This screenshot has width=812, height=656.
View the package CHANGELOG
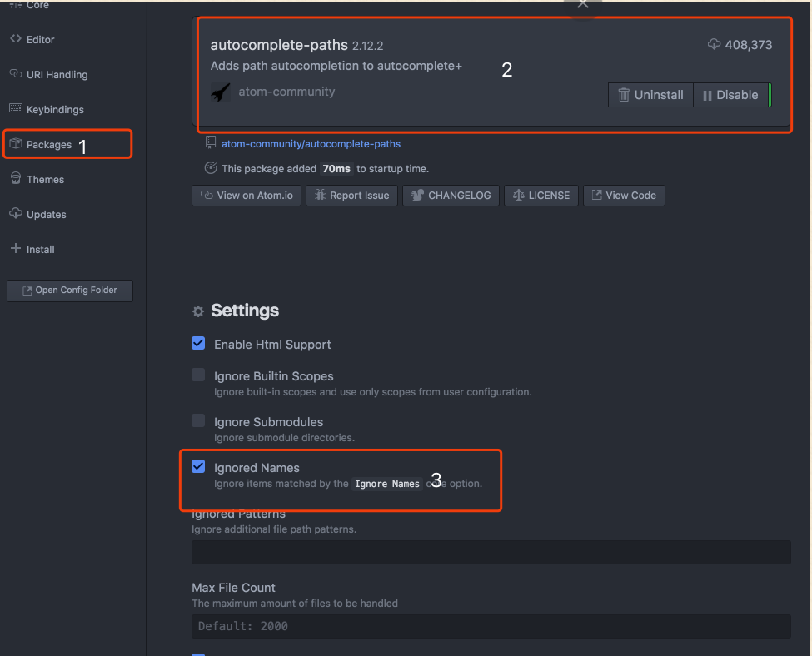coord(451,196)
